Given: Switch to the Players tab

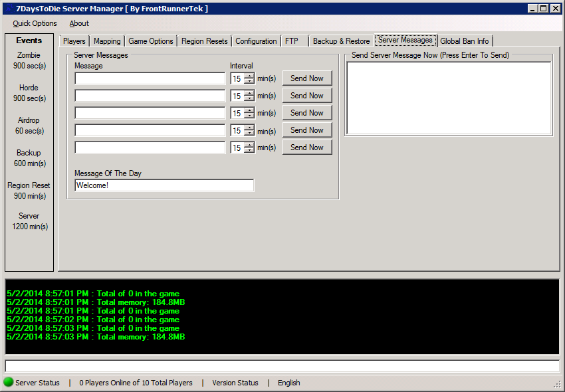Looking at the screenshot, I should 74,41.
